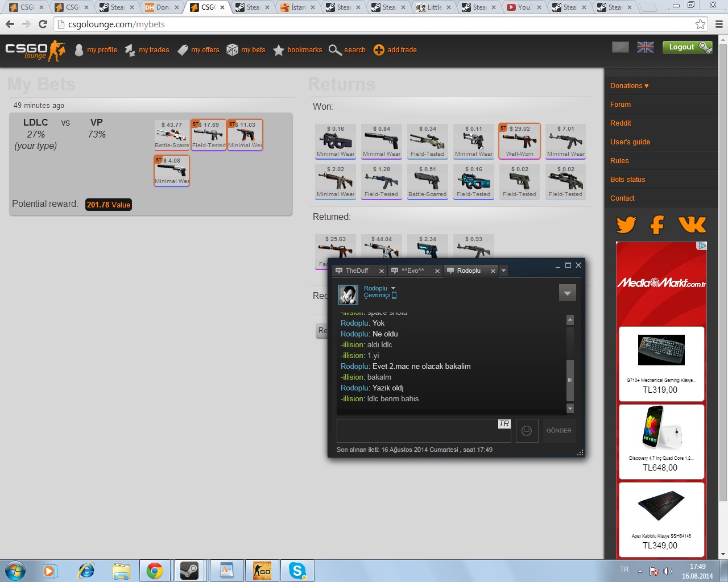This screenshot has width=728, height=582.
Task: Open the Facebook social icon
Action: [x=657, y=225]
